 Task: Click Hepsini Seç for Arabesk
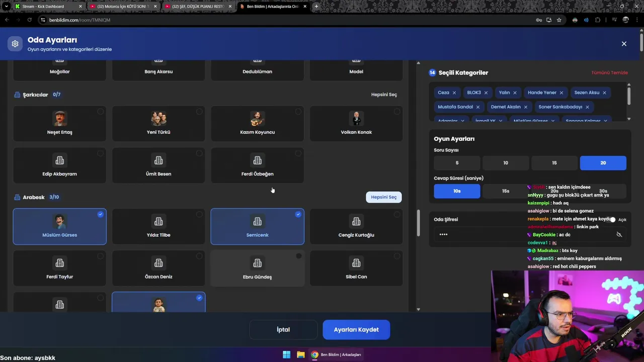coord(384,197)
